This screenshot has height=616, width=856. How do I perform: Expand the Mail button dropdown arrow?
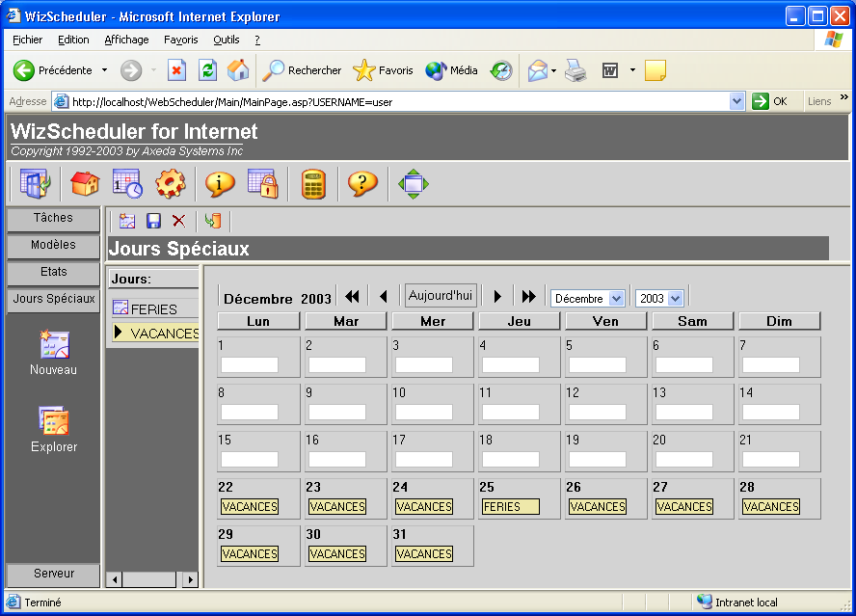[553, 70]
